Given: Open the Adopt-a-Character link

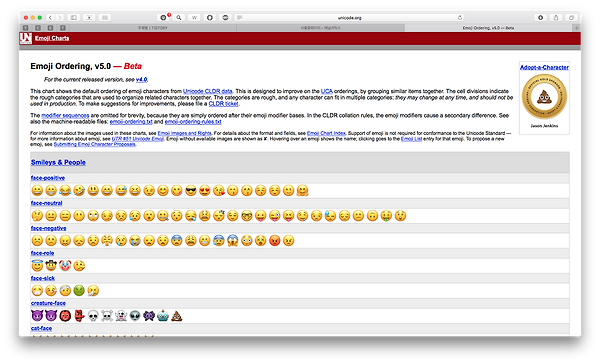Looking at the screenshot, I should (544, 67).
